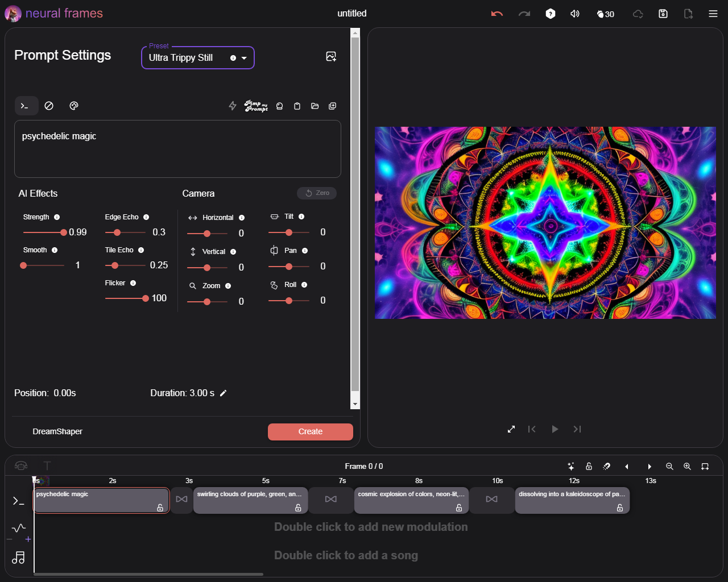Click into the psychedelic magic prompt text box

[177, 149]
